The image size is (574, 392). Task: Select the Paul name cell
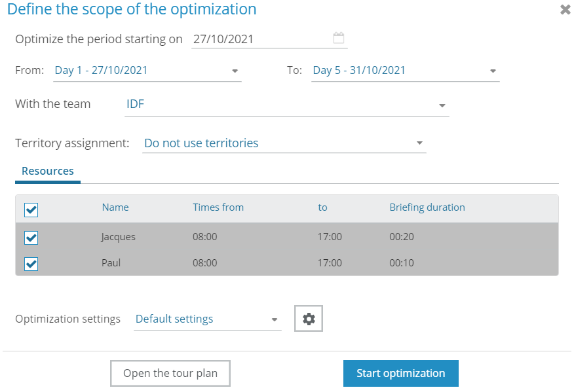click(x=111, y=263)
